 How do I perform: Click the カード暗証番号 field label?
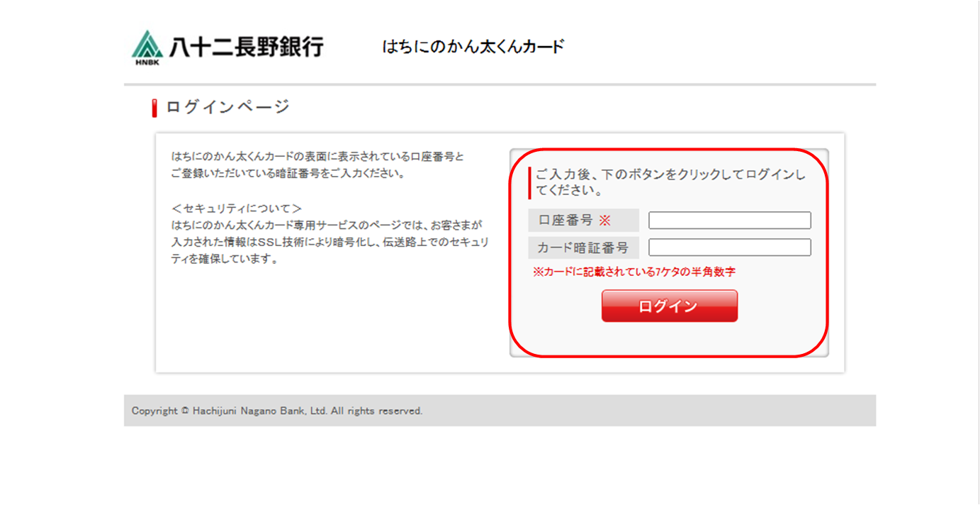583,248
